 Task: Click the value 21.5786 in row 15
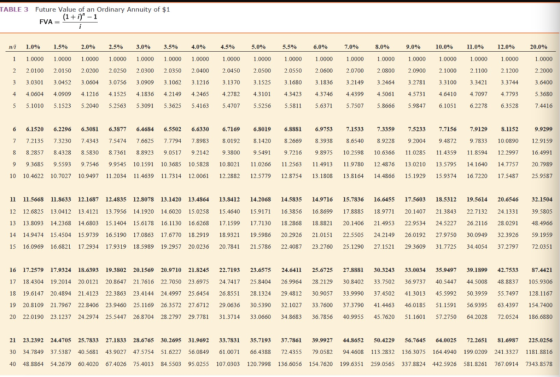(260, 247)
